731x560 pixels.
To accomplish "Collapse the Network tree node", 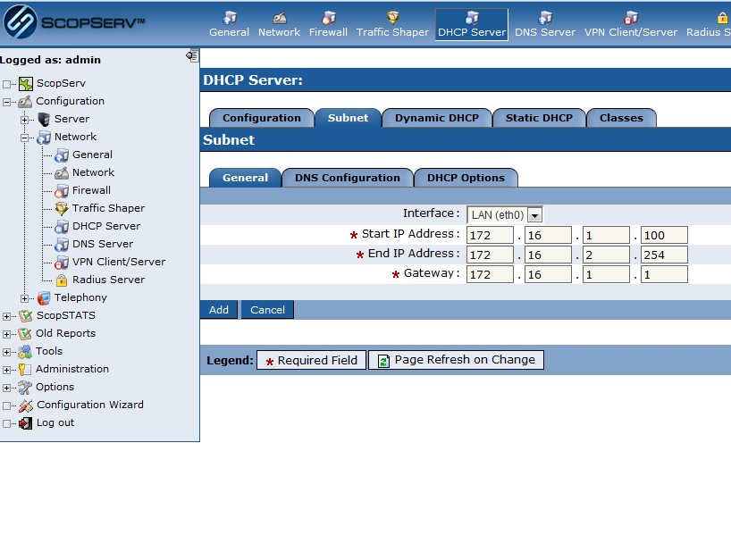I will click(x=25, y=138).
